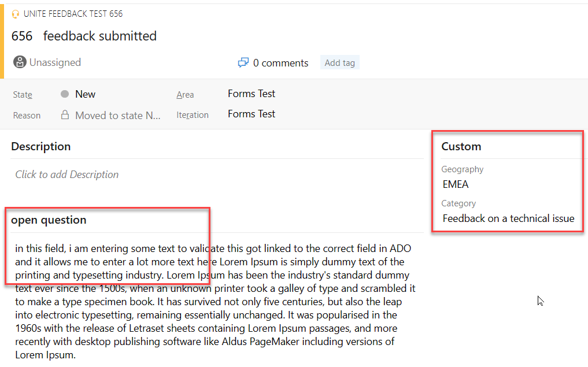588x367 pixels.
Task: Open the 0 comments link
Action: (x=280, y=62)
